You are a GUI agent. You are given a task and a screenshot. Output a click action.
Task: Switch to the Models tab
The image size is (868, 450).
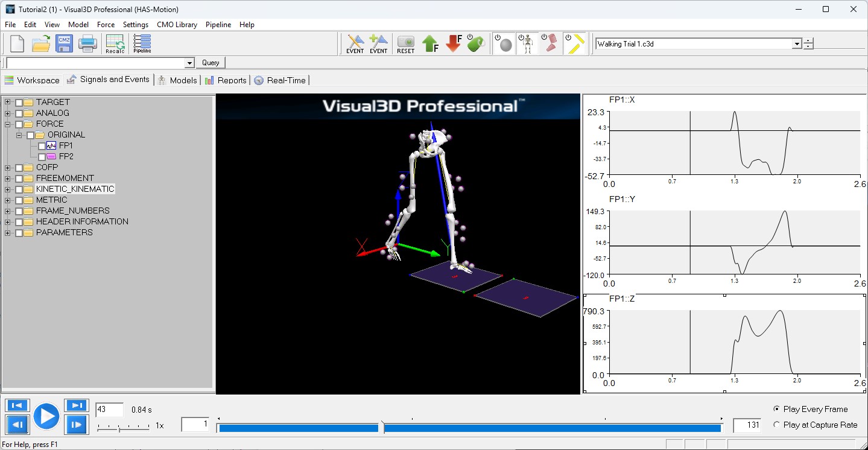pos(177,80)
